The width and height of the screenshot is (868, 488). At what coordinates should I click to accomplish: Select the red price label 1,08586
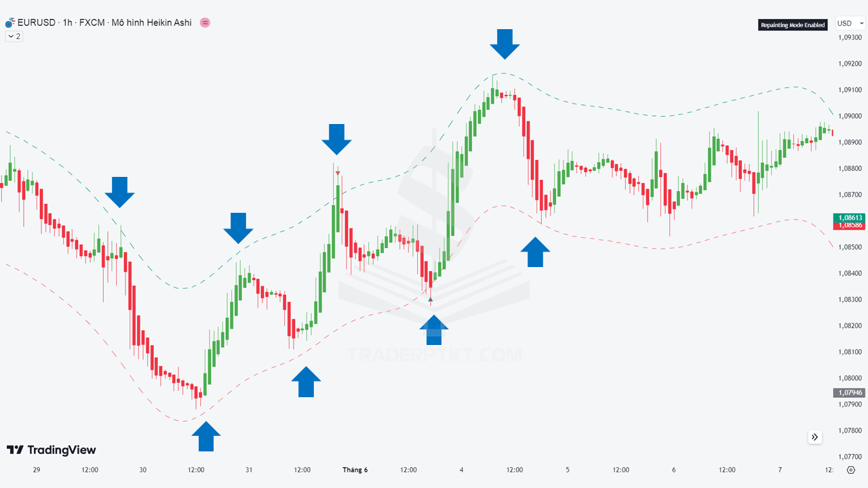pos(850,225)
